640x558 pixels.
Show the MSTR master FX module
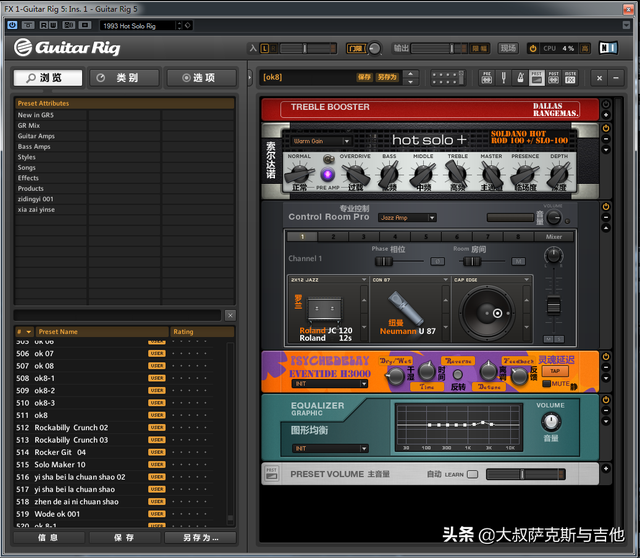point(570,78)
